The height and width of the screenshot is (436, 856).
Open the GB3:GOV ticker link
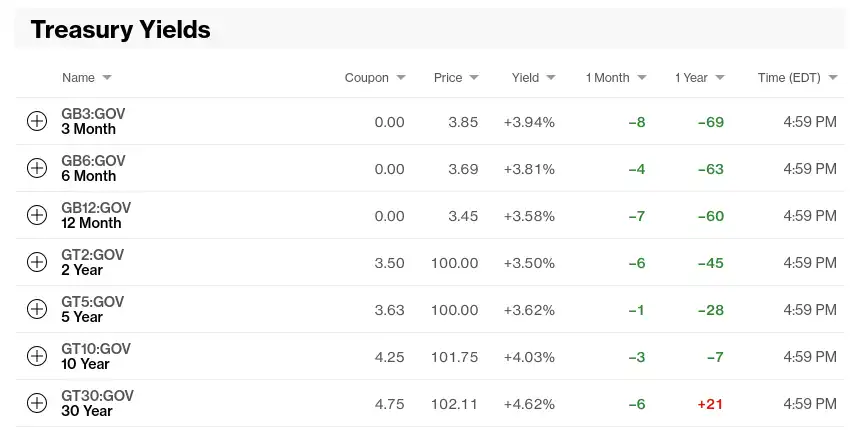(93, 114)
